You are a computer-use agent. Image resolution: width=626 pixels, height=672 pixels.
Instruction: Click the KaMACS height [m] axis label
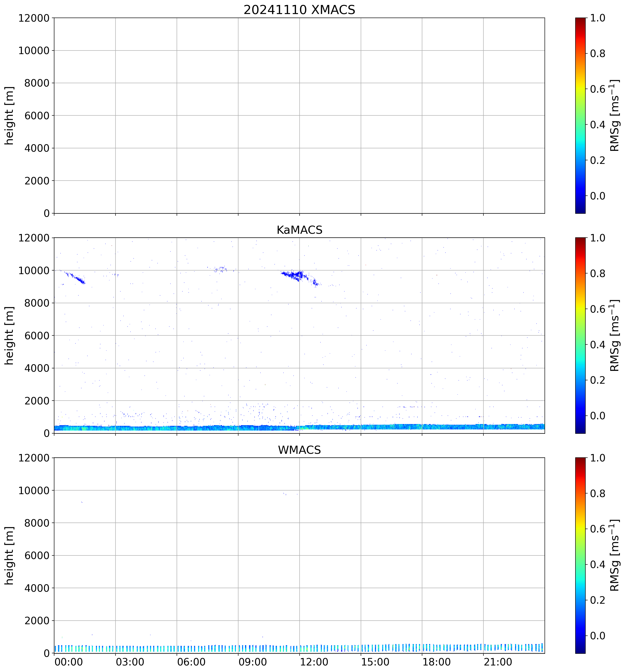pyautogui.click(x=9, y=335)
